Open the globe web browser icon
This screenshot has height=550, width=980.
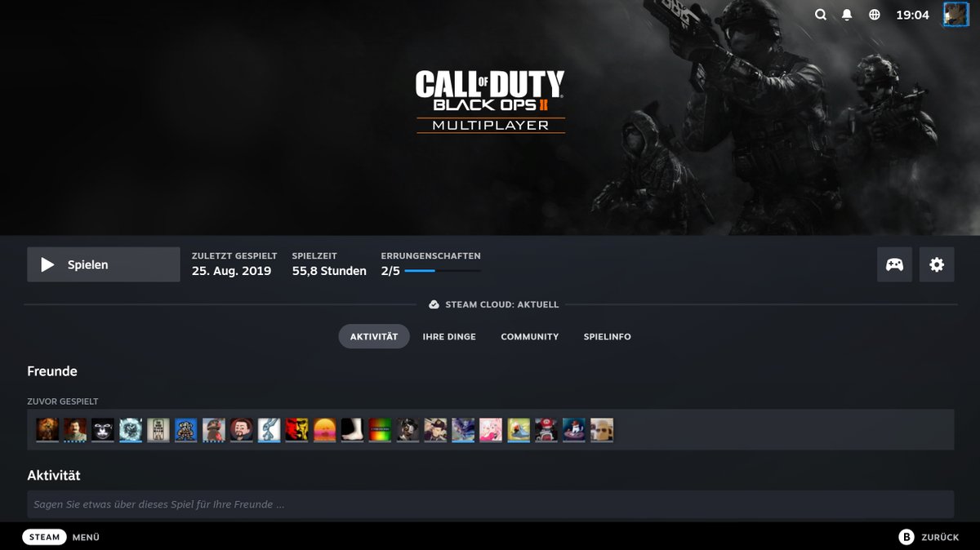[x=875, y=15]
